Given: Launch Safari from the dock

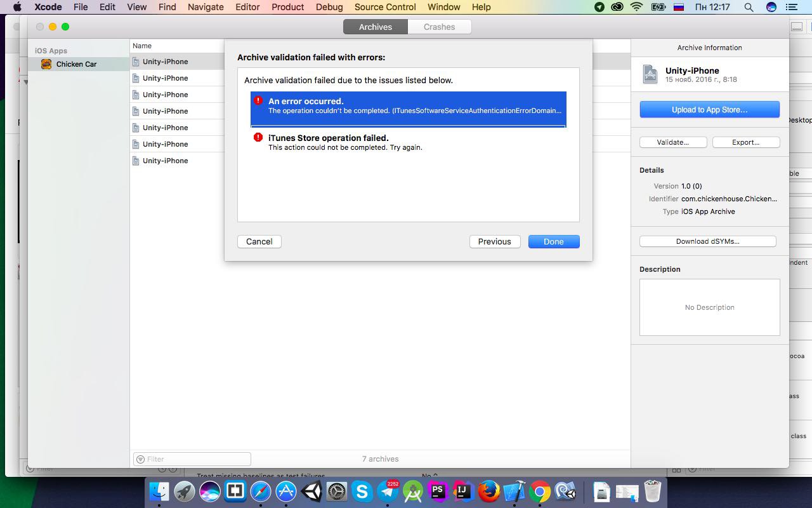Looking at the screenshot, I should click(x=261, y=491).
